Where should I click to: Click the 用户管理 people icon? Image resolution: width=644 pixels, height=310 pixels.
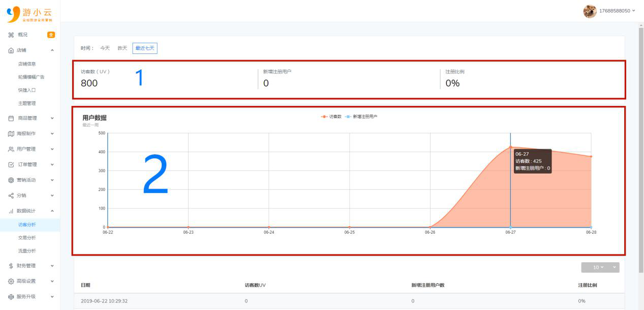click(x=11, y=149)
